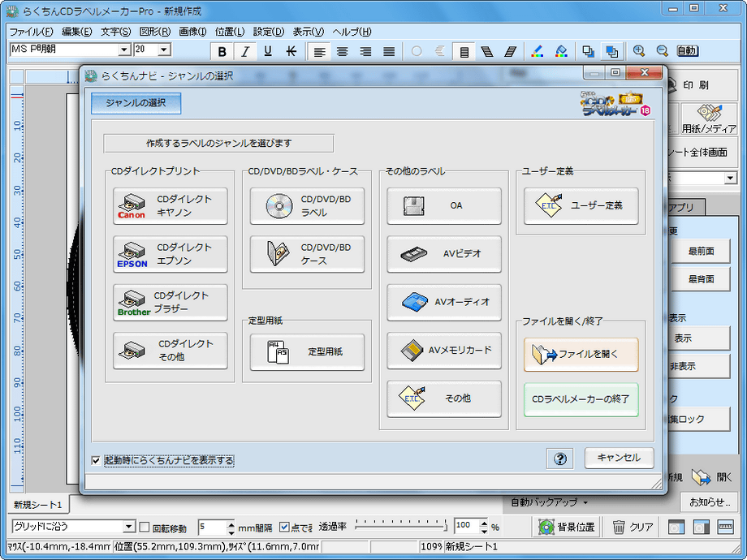Click 用紙/メディア button in main window
Screen dimensions: 747x560
tap(710, 119)
